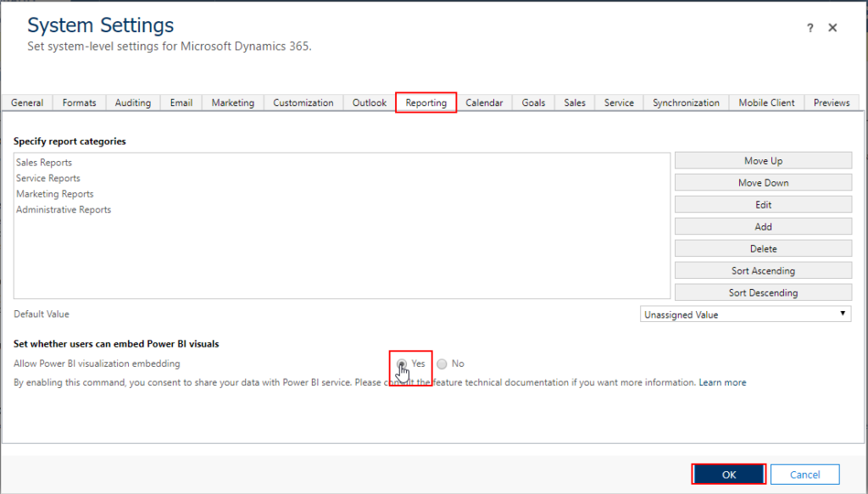Screen dimensions: 868x494
Task: Choose No for Power BI embedding
Action: (442, 364)
